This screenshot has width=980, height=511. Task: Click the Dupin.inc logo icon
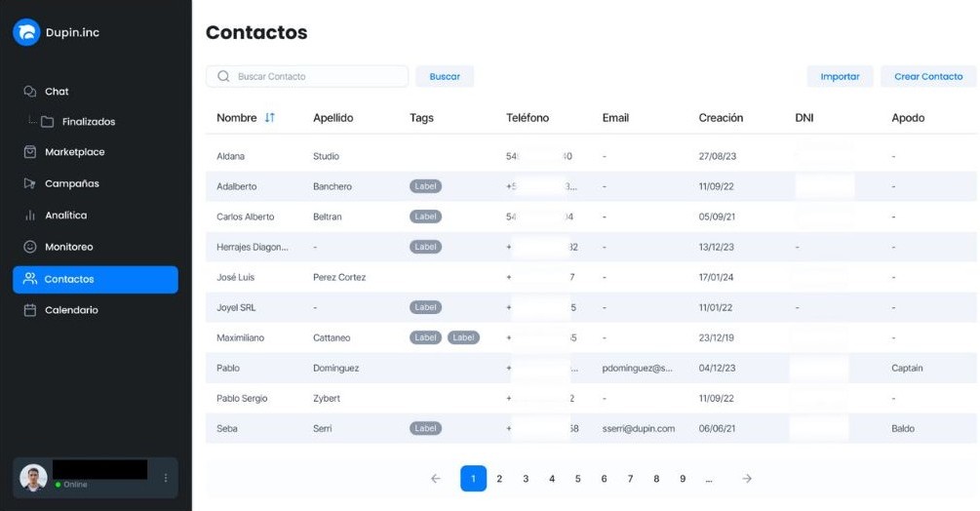(26, 32)
